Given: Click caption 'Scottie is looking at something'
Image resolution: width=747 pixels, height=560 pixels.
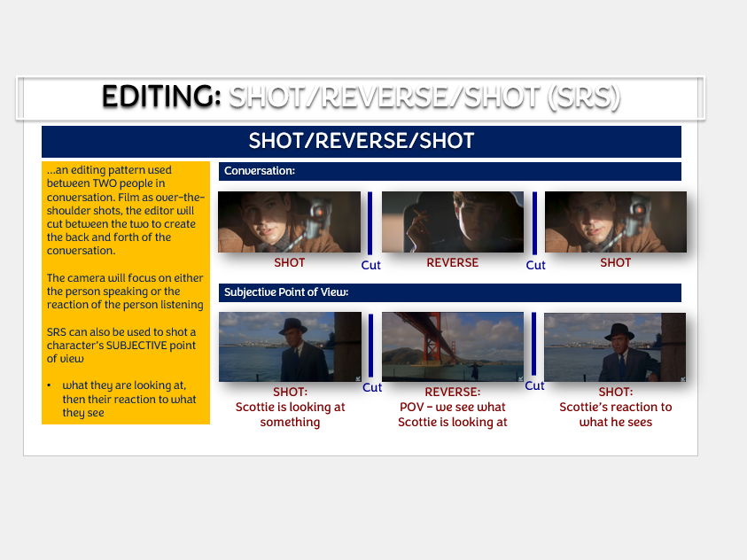Looking at the screenshot, I should 290,415.
